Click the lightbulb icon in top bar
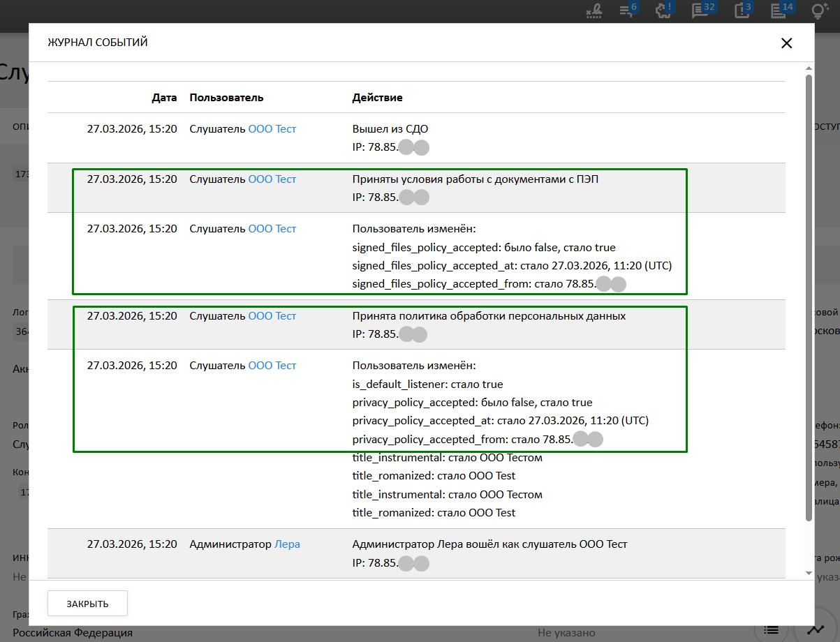Screen dimensions: 840x642 coord(818,10)
